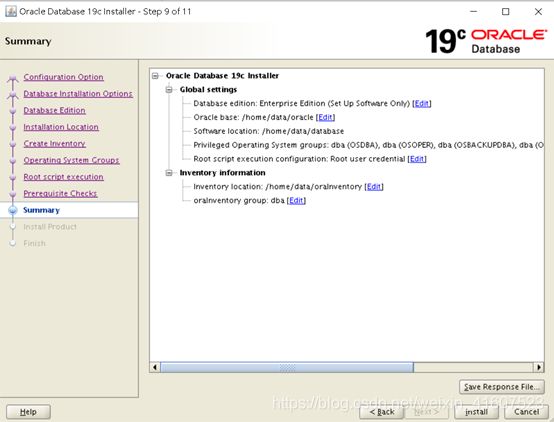
Task: Go to Database Installation Options step
Action: (78, 94)
